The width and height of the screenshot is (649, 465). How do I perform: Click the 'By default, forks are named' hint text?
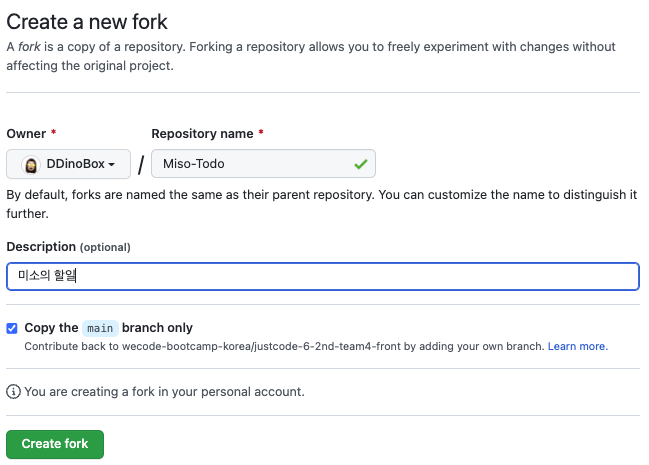point(322,204)
